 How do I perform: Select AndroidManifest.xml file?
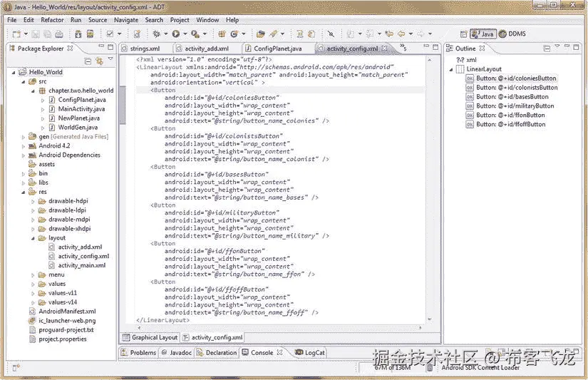pyautogui.click(x=67, y=312)
